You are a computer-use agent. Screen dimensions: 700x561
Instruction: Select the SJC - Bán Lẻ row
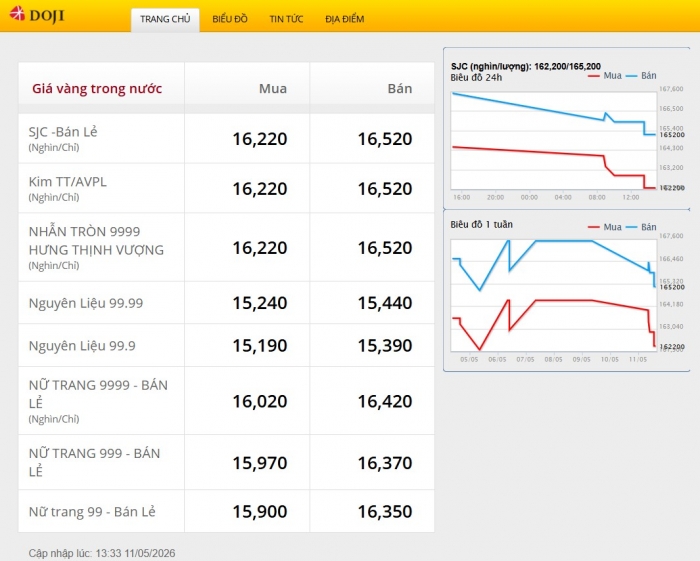(226, 138)
